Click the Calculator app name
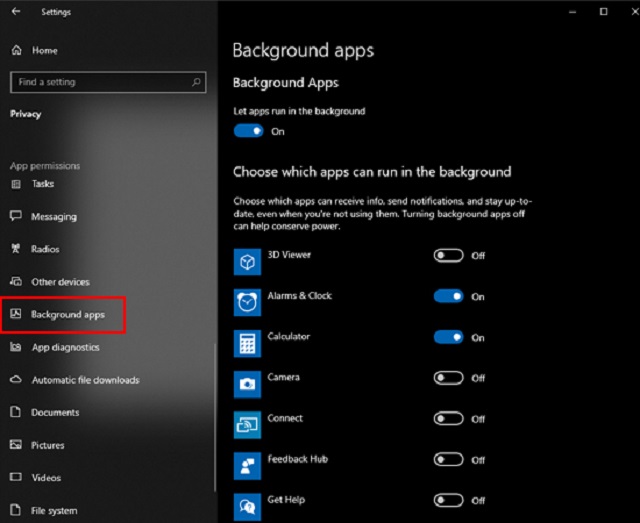Image resolution: width=640 pixels, height=523 pixels. [289, 336]
